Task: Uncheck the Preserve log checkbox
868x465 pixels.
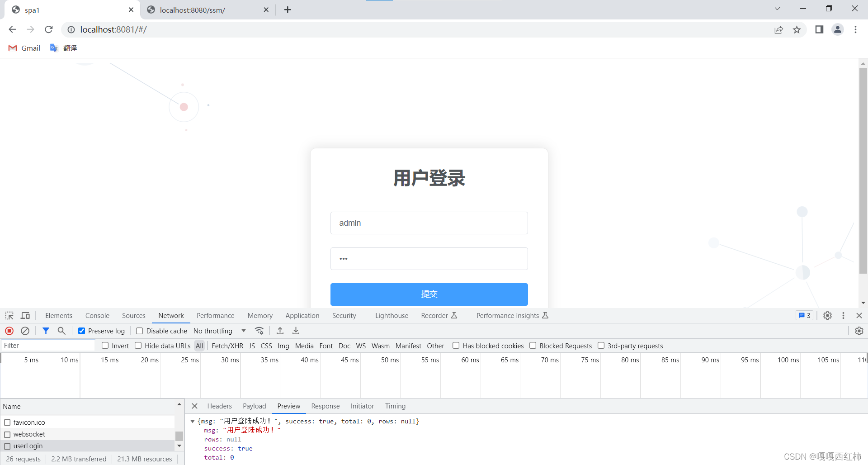Action: (82, 331)
